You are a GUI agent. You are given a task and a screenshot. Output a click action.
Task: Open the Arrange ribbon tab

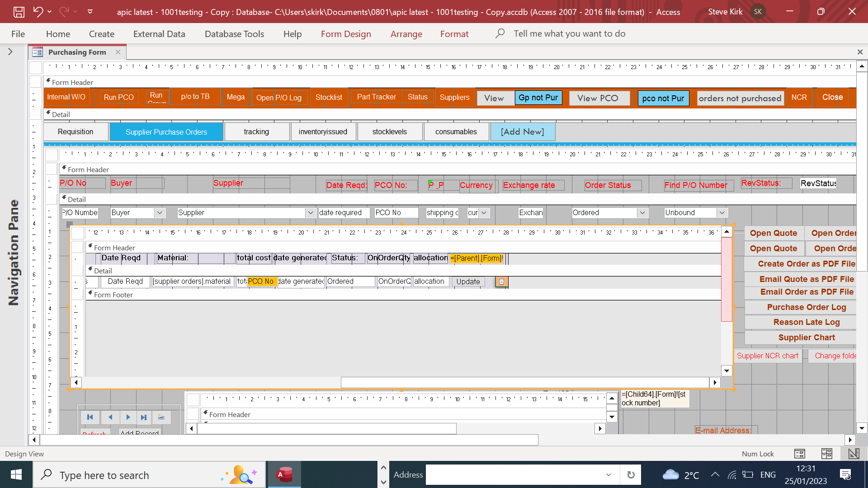(406, 34)
